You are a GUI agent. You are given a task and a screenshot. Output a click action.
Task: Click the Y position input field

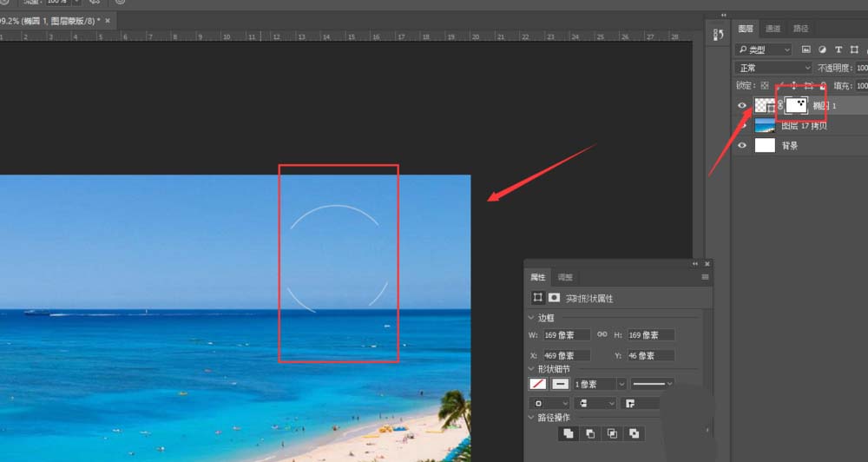[651, 355]
